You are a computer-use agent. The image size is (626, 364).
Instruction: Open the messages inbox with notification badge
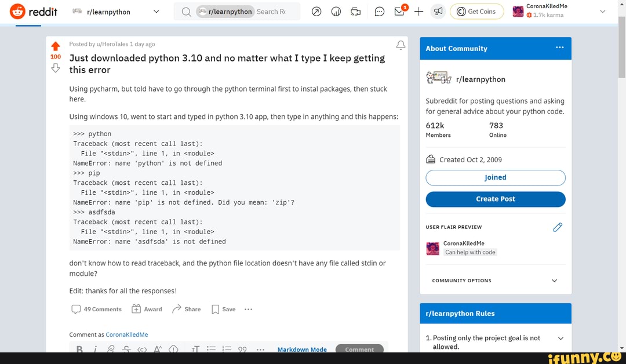click(399, 12)
